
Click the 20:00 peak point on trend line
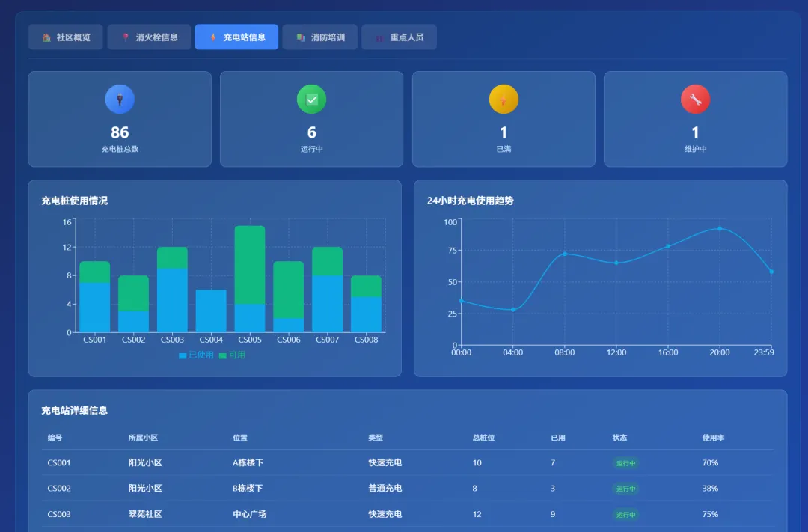[720, 228]
